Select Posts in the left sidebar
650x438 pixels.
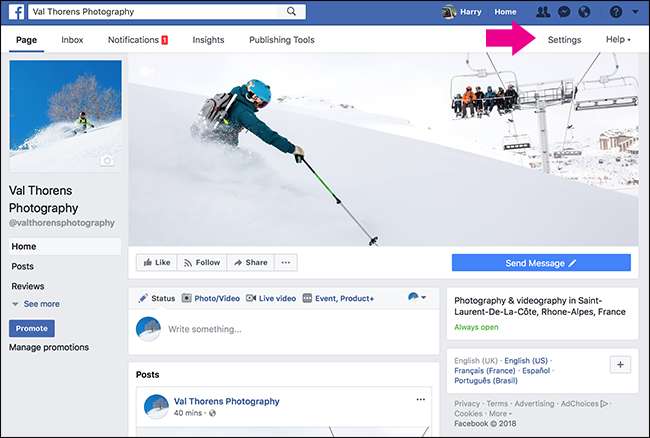point(22,266)
